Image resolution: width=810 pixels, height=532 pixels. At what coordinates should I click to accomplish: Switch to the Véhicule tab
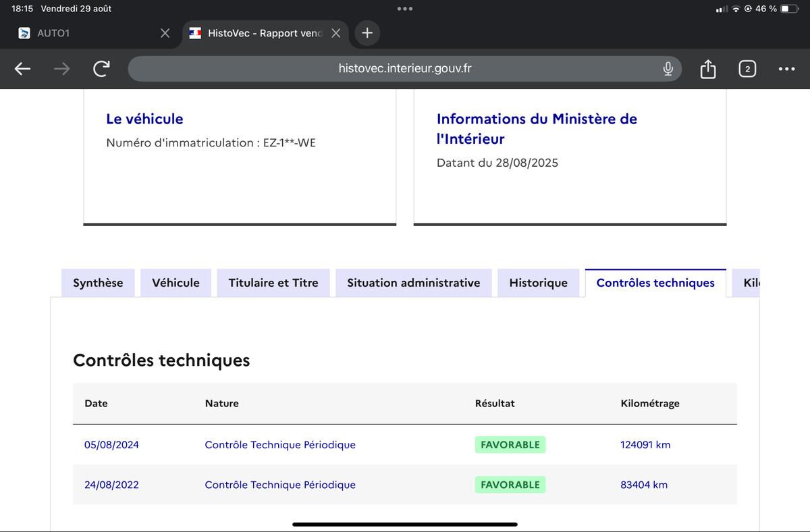coord(175,283)
